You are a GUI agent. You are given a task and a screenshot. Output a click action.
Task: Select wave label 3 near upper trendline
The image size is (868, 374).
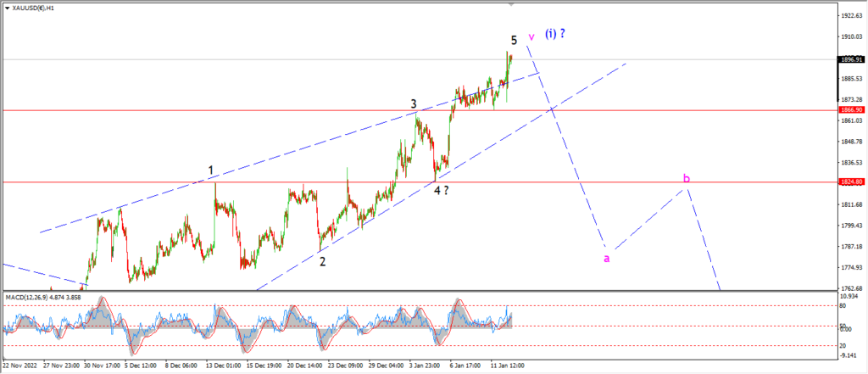pyautogui.click(x=414, y=104)
